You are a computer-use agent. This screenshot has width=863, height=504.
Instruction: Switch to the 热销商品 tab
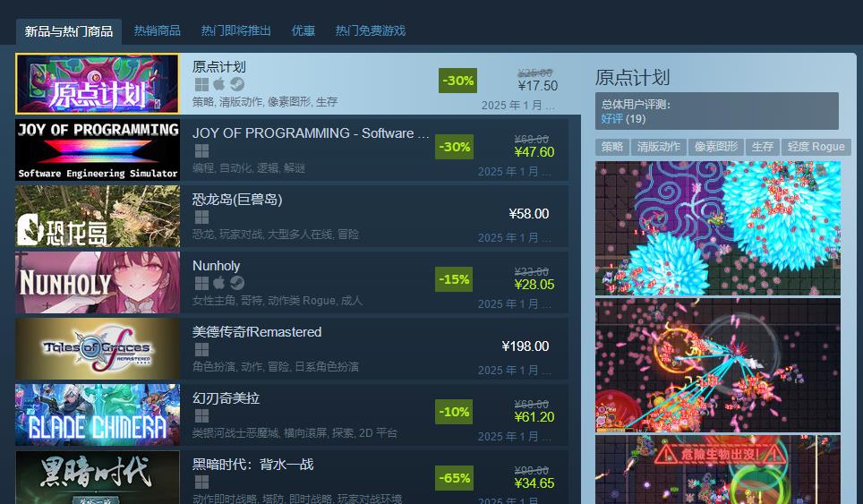pos(157,30)
